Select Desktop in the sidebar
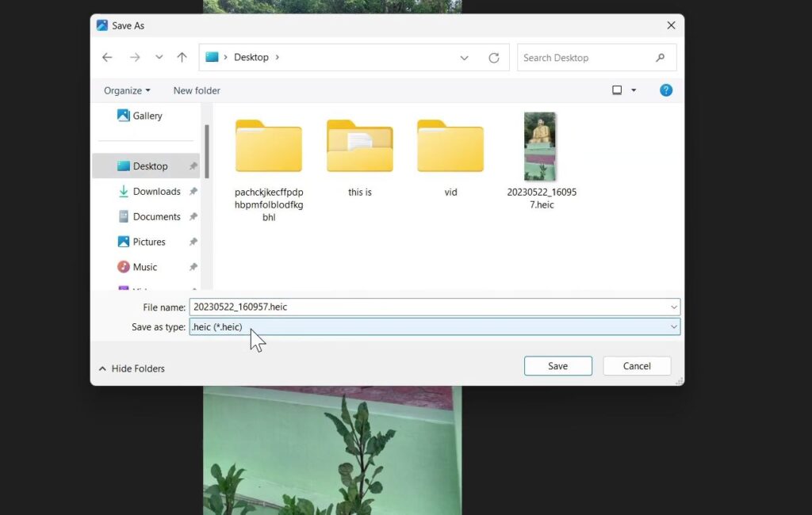 pyautogui.click(x=146, y=166)
